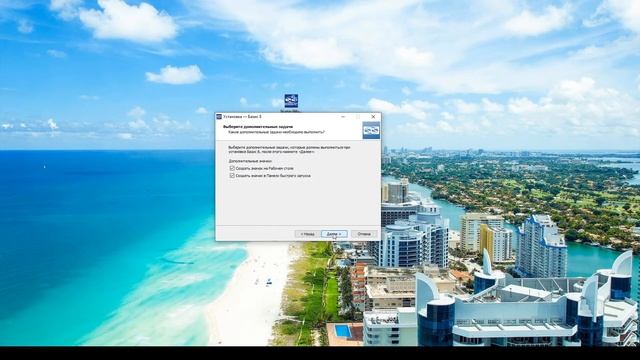Click heading 'Выберите дополнительные задачи'
Screen dimensions: 640x360
coord(258,127)
